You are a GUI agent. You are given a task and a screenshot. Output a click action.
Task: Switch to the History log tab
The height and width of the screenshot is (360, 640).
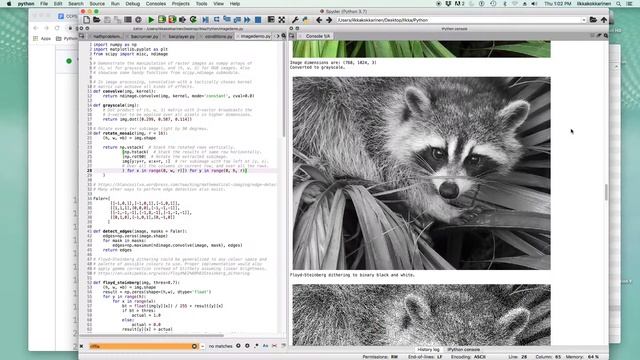[429, 350]
